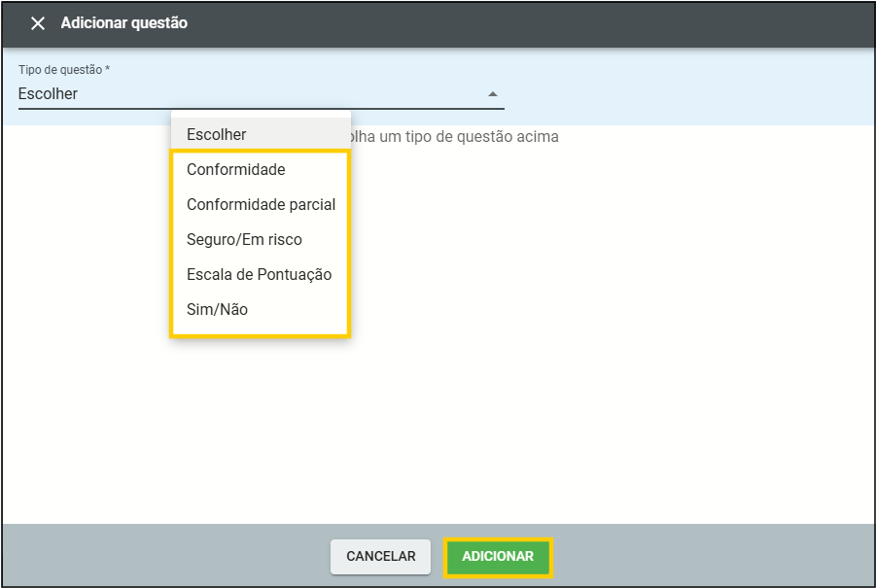
Task: Click the Tipo de questão field showing Escolher
Action: click(x=243, y=94)
